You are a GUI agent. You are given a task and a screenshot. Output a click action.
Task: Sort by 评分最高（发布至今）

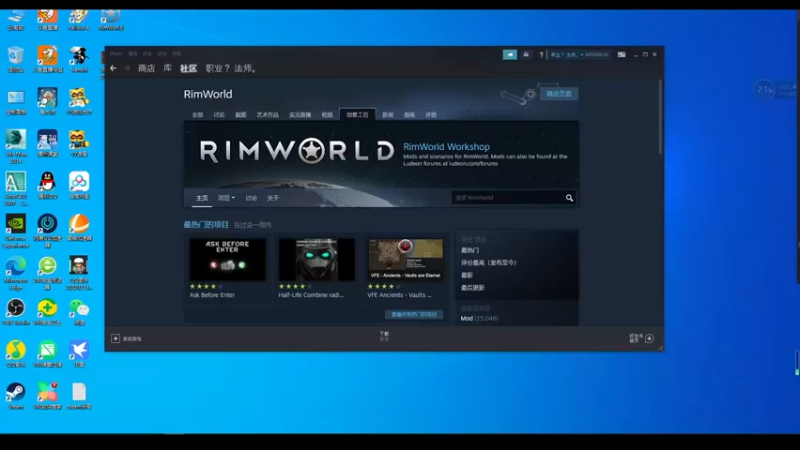click(x=489, y=263)
